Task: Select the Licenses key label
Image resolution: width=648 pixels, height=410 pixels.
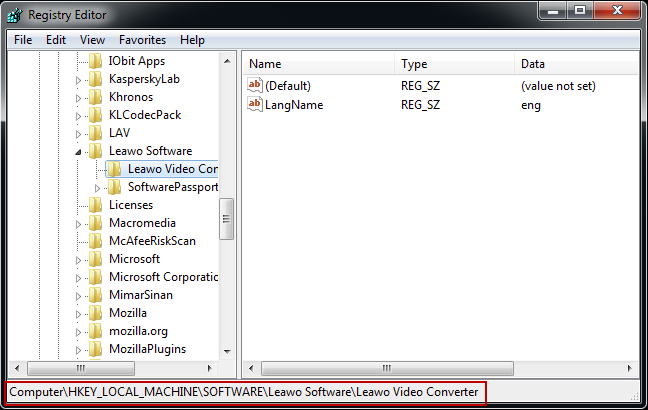Action: tap(131, 205)
